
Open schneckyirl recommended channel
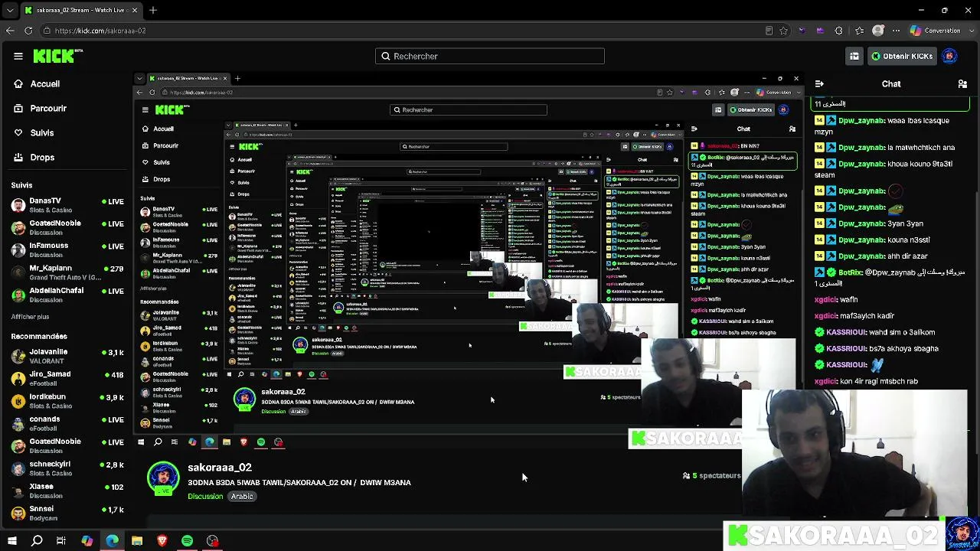point(67,468)
